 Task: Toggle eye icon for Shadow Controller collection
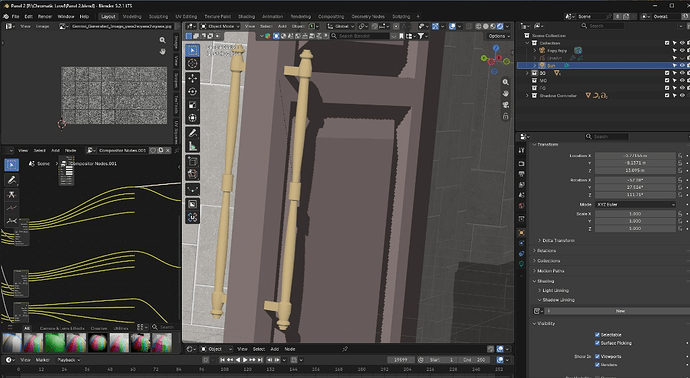(x=682, y=95)
